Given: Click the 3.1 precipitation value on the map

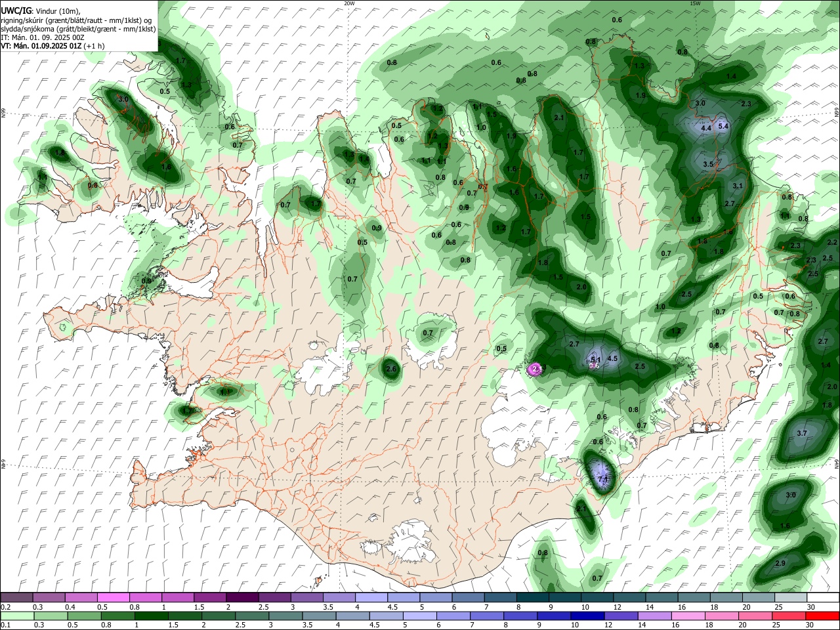Looking at the screenshot, I should [x=737, y=186].
